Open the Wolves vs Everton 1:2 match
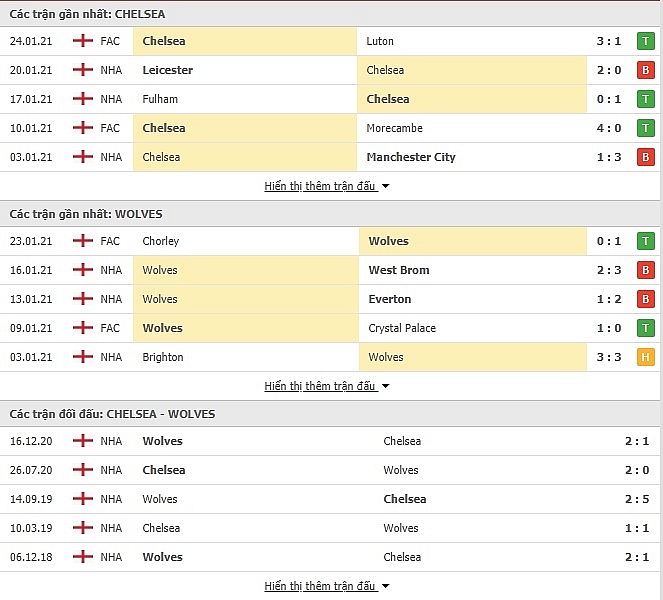663x600 pixels. click(x=330, y=299)
